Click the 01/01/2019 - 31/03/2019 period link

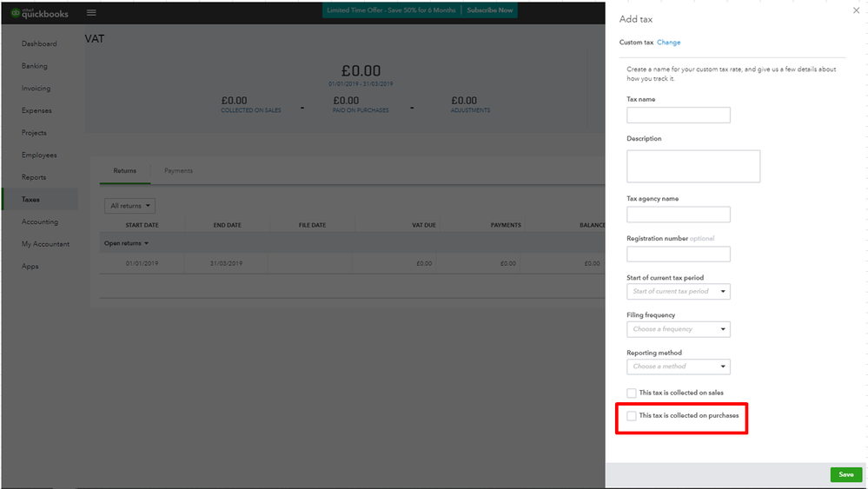click(x=361, y=84)
